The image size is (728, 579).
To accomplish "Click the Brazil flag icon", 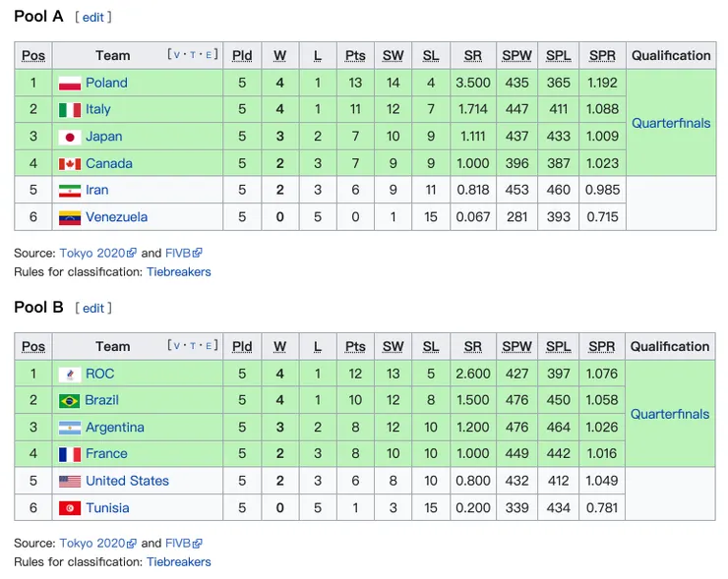I will point(69,400).
